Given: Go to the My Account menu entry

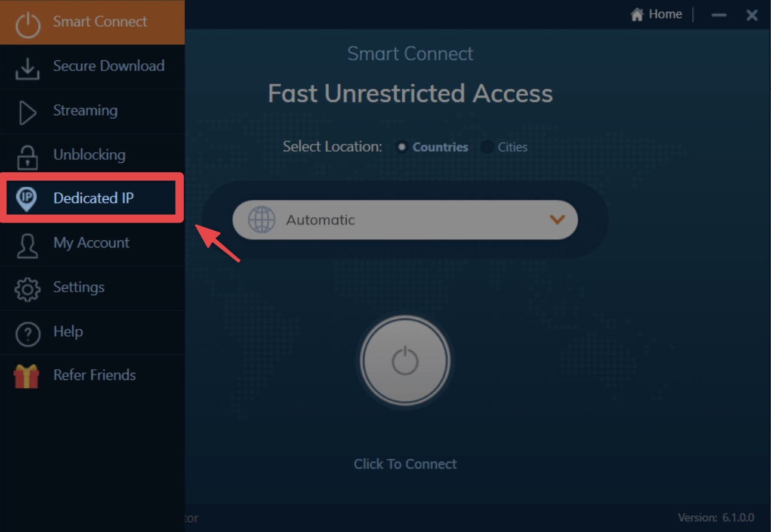Looking at the screenshot, I should pos(92,243).
